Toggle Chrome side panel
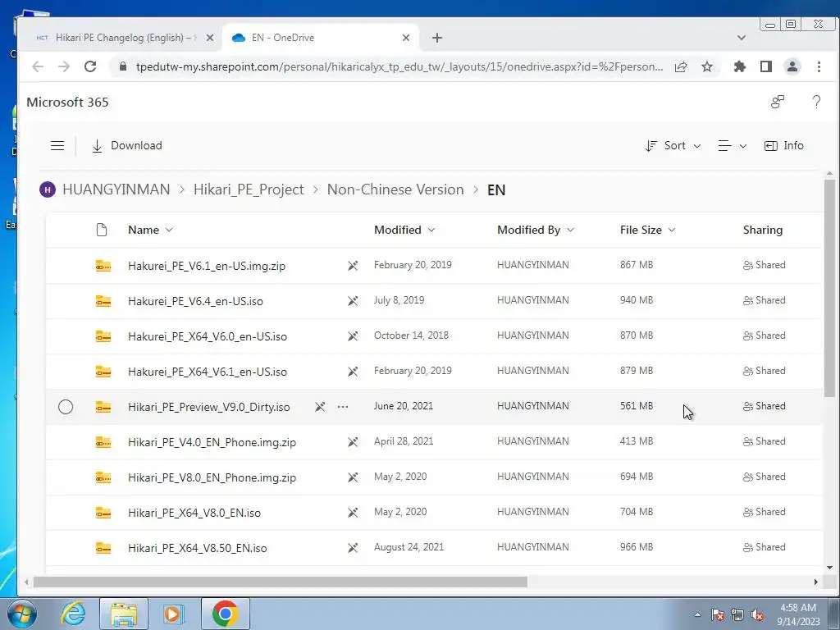This screenshot has width=840, height=630. click(x=766, y=66)
